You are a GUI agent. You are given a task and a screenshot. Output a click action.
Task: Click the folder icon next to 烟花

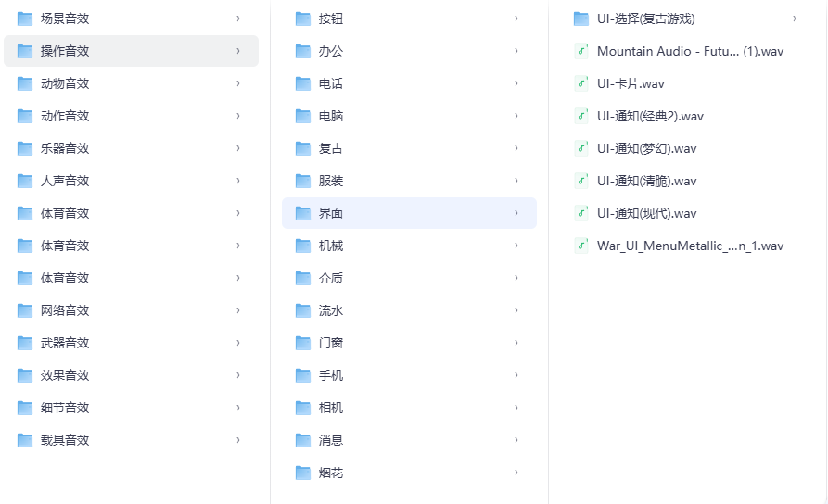303,472
